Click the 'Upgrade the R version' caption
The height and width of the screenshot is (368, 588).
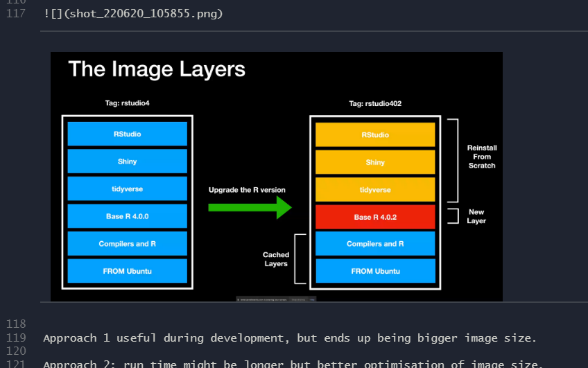tap(247, 190)
